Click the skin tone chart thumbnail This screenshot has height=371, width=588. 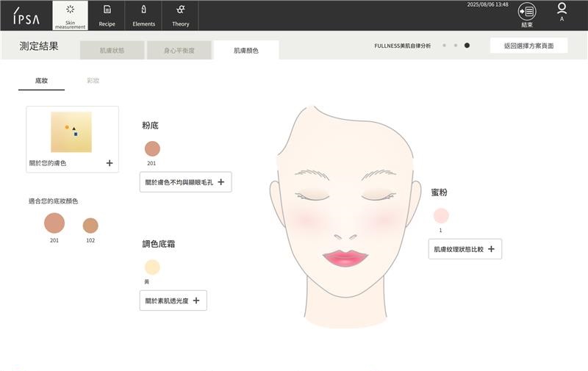(71, 132)
